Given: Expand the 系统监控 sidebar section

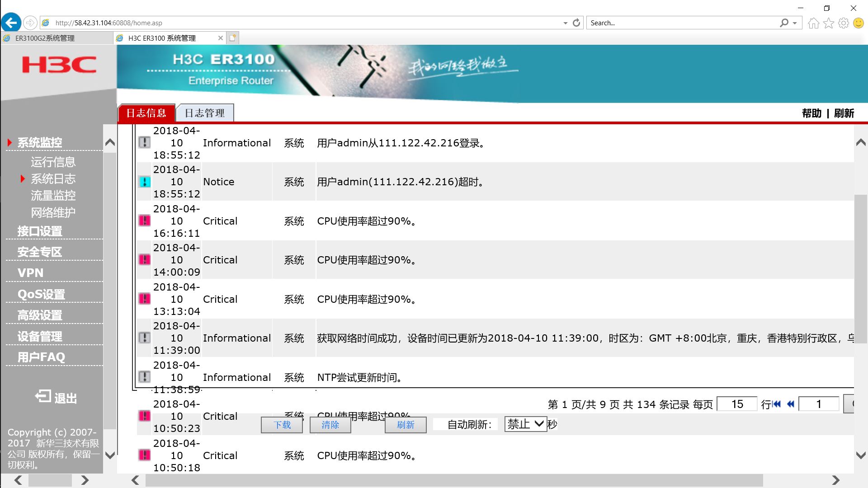Looking at the screenshot, I should (40, 143).
